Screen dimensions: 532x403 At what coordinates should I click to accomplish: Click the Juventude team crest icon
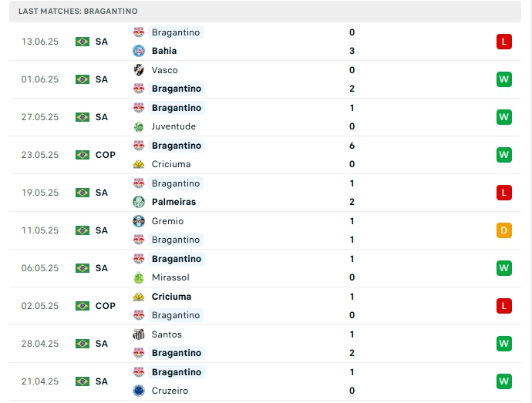[x=139, y=126]
